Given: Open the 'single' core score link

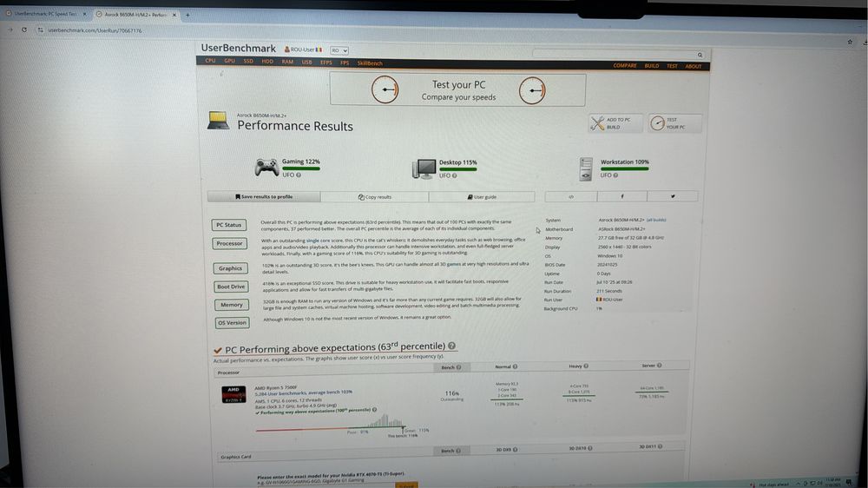Looking at the screenshot, I should 312,241.
